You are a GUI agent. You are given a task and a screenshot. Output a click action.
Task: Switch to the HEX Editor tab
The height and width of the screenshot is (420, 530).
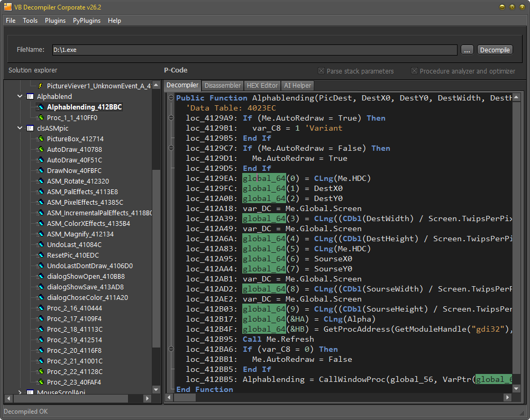point(262,86)
